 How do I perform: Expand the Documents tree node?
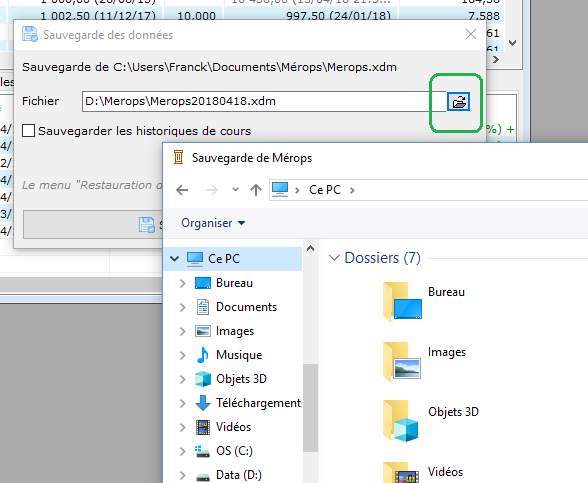click(183, 307)
